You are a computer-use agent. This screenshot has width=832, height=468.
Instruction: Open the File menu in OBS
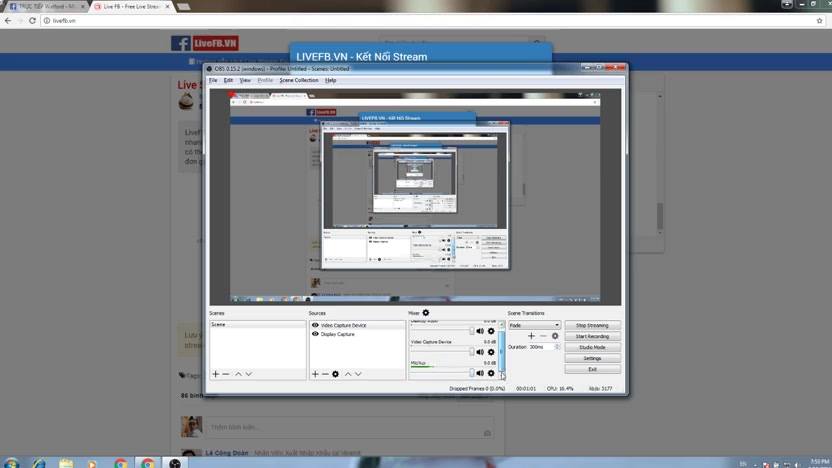pos(213,81)
